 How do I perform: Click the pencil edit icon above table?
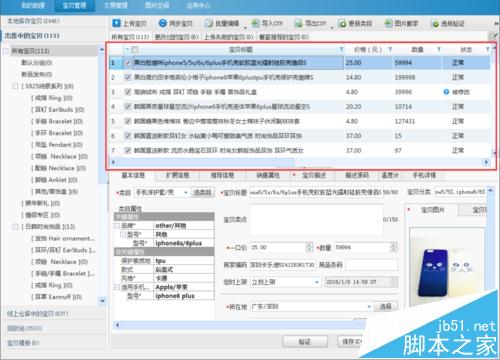coord(492,36)
